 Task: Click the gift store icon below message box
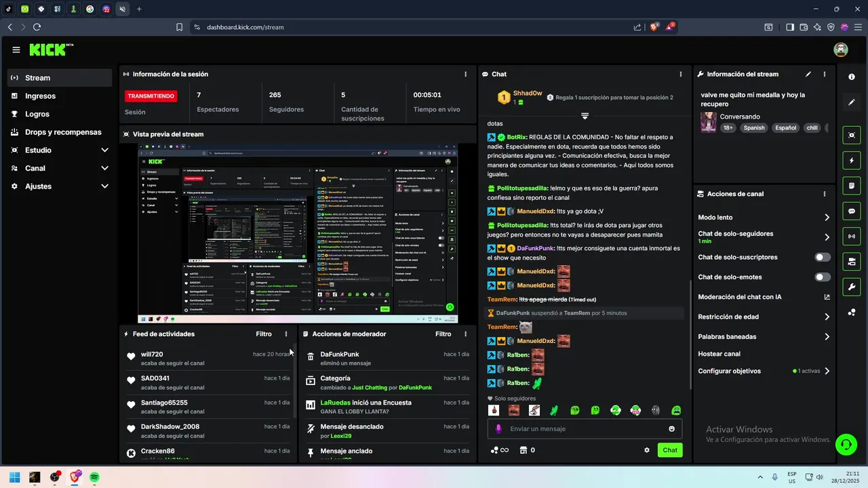tap(524, 450)
